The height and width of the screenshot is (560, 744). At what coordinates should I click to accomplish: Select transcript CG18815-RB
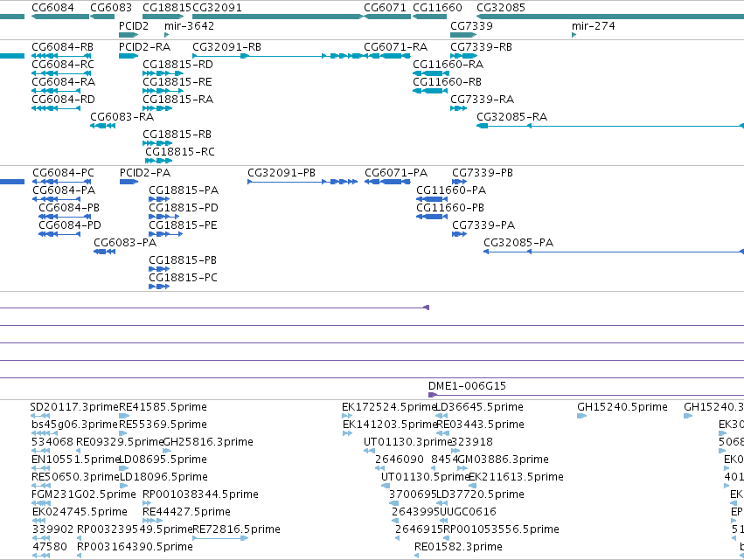(177, 135)
